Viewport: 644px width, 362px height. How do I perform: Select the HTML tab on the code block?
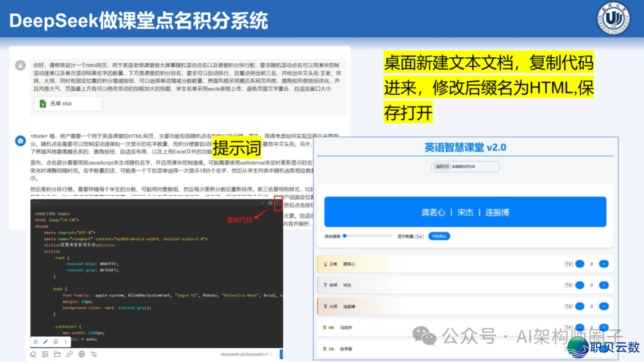(37, 202)
